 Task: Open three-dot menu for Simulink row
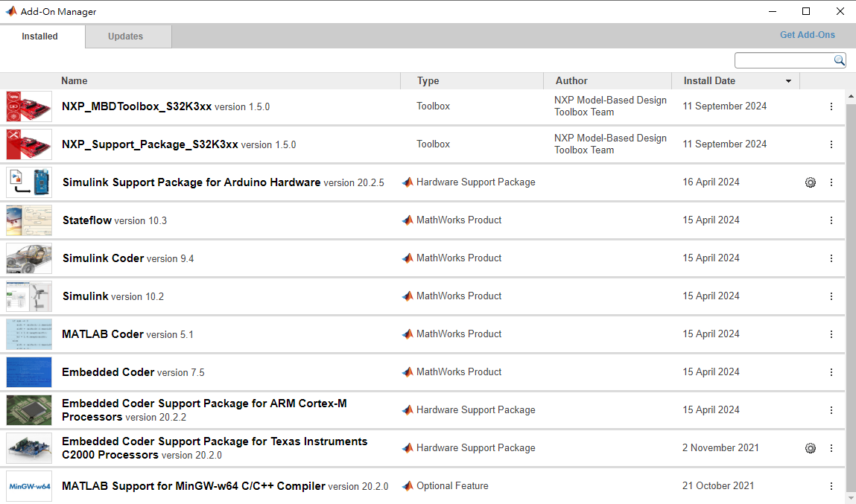831,296
